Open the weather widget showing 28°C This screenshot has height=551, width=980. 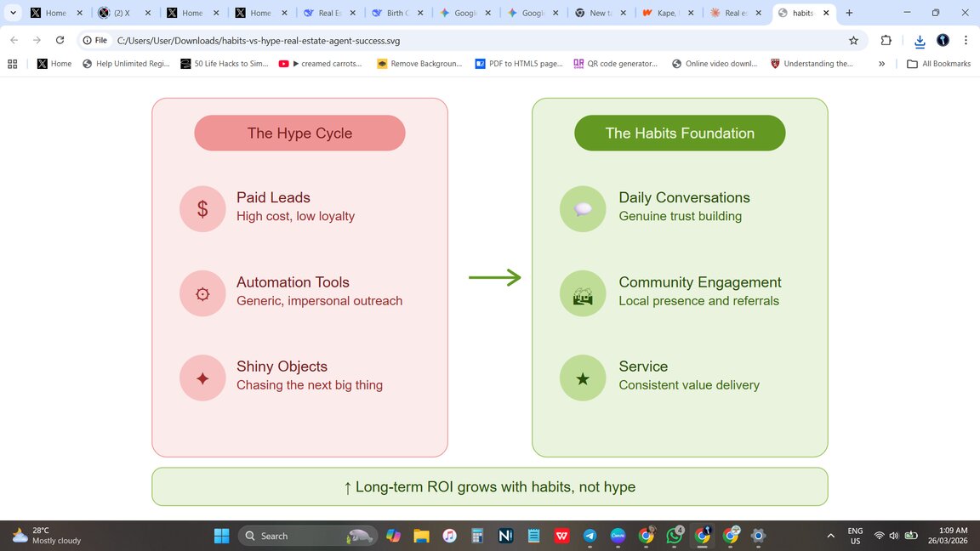[48, 536]
